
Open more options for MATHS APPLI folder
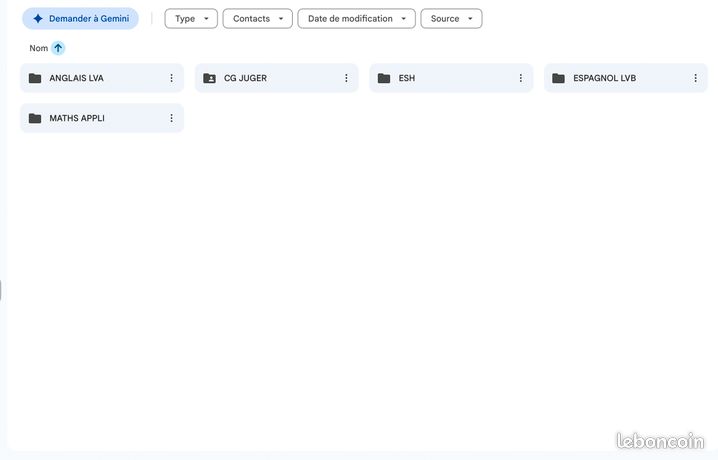tap(171, 118)
